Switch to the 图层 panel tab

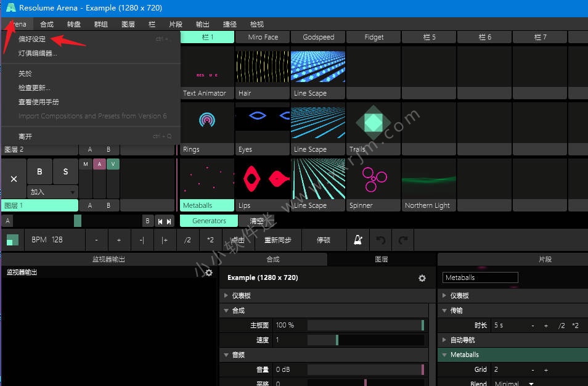pos(382,259)
